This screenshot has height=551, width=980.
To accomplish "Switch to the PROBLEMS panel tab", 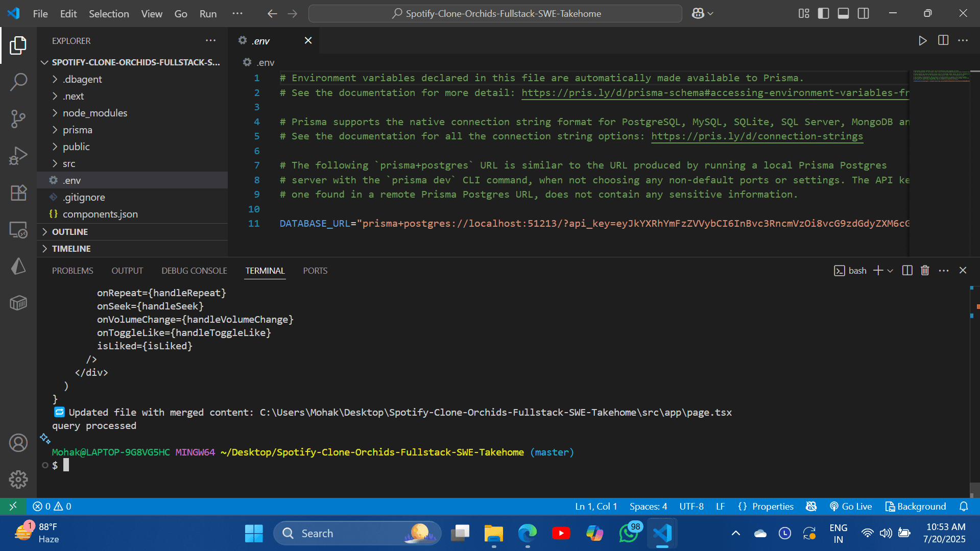I will 73,271.
